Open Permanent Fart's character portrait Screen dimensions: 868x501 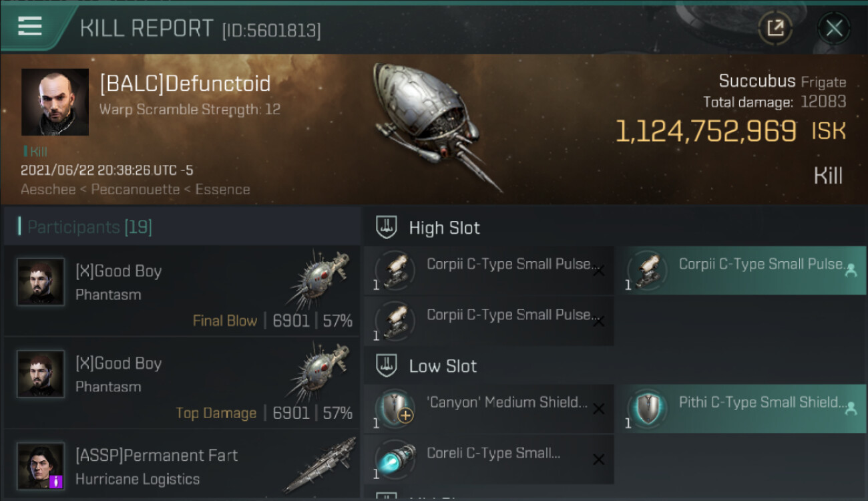click(41, 466)
